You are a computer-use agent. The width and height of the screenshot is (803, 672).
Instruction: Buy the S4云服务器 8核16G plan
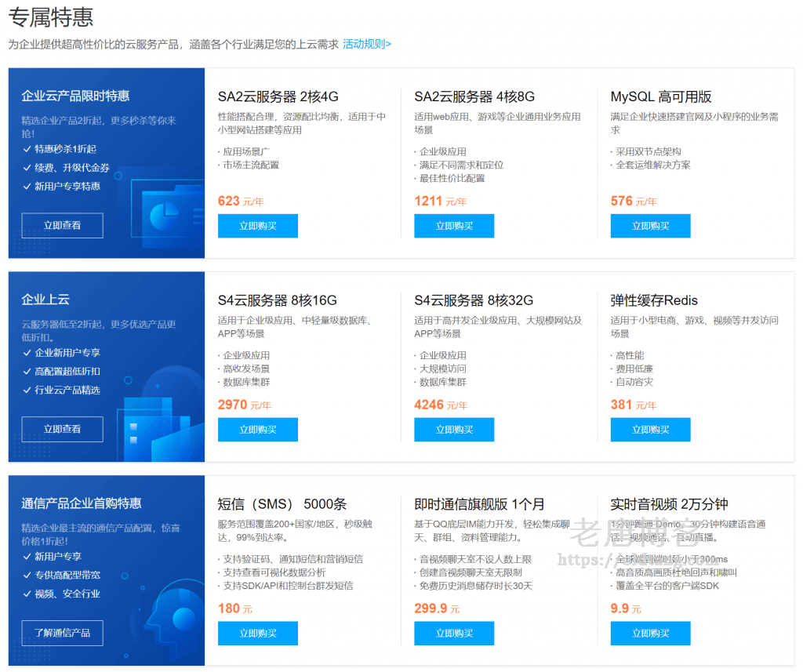coord(257,430)
